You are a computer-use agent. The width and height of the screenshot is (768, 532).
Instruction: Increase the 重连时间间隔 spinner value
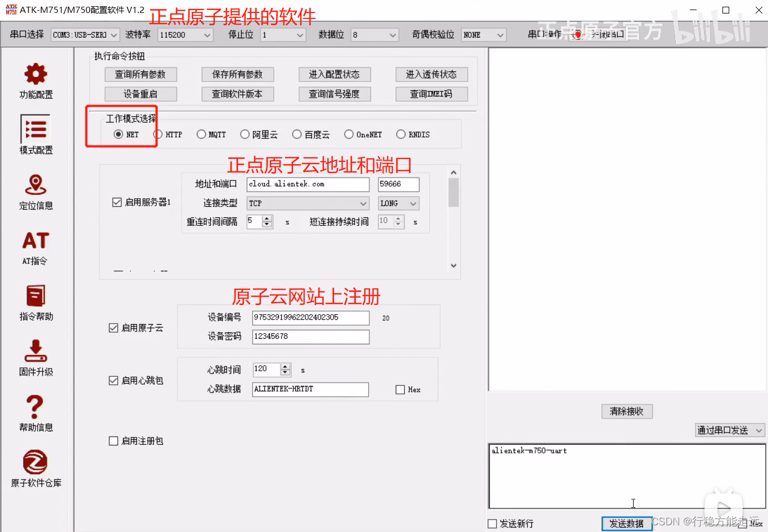click(x=268, y=218)
